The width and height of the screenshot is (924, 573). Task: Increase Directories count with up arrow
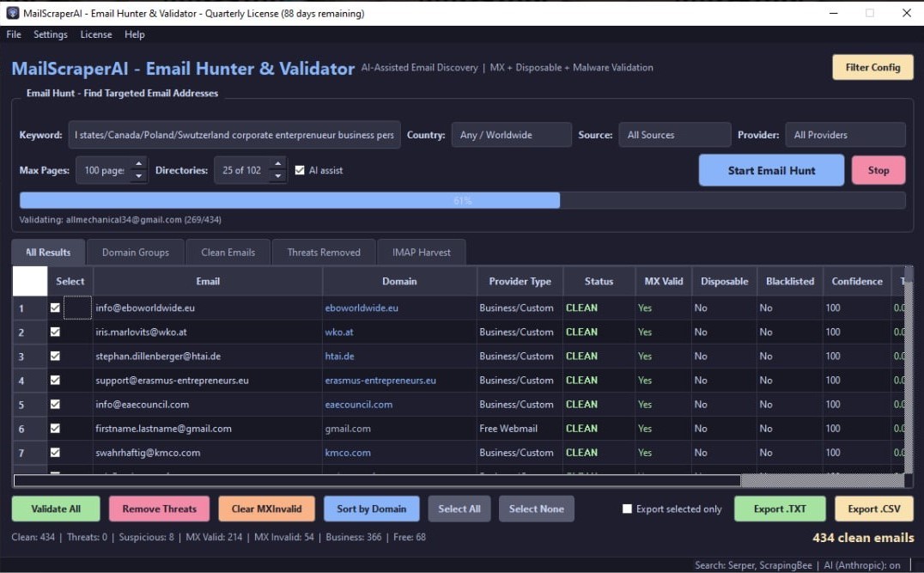point(277,164)
